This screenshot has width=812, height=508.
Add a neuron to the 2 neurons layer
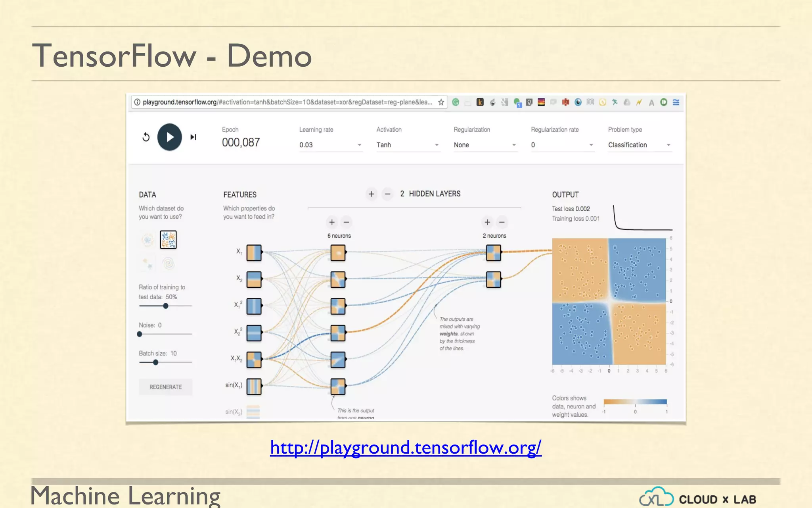487,222
